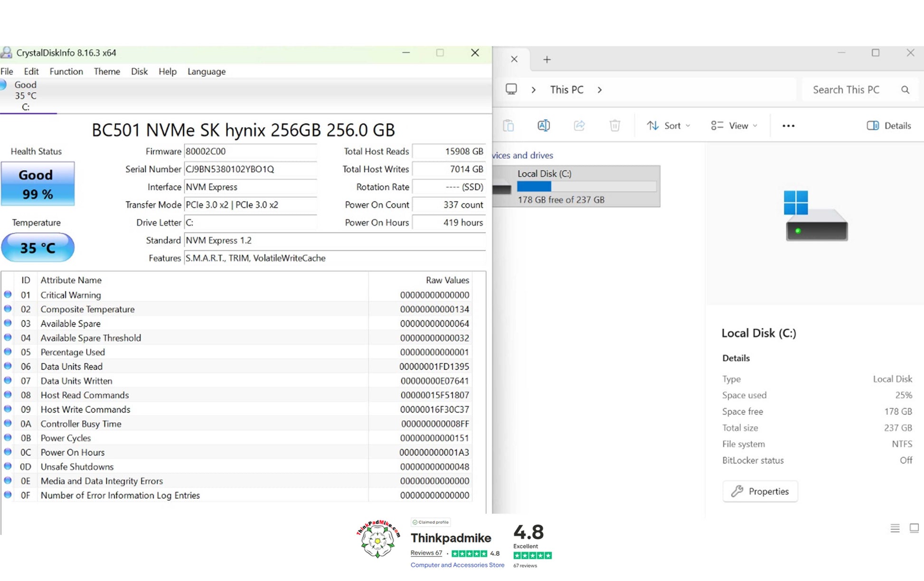The image size is (924, 581).
Task: Click the Rename icon in Explorer toolbar
Action: (x=544, y=125)
